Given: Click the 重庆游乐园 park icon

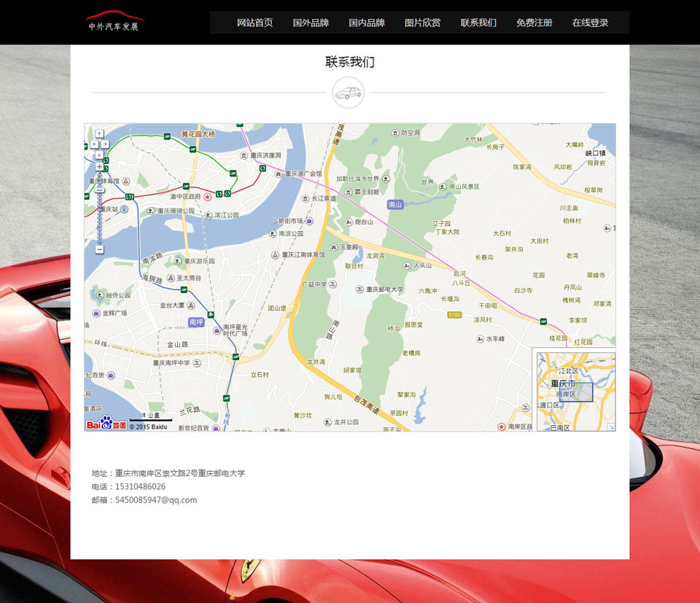Looking at the screenshot, I should point(178,261).
